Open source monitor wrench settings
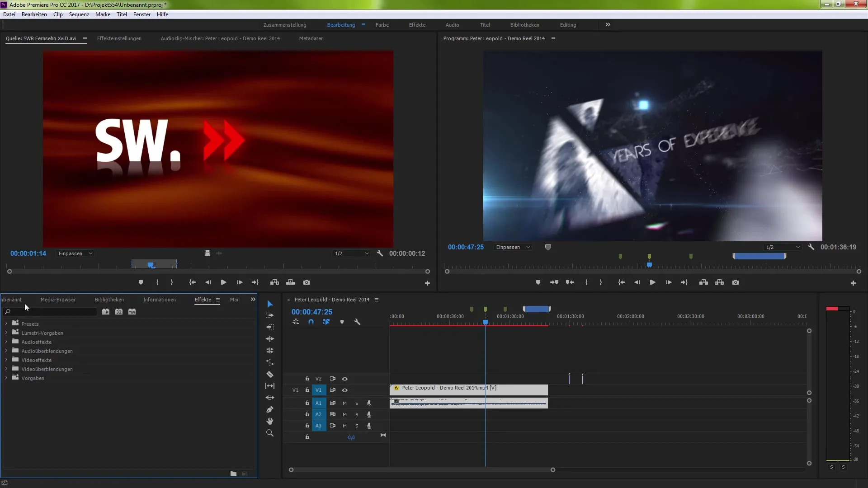This screenshot has width=868, height=488. 380,253
